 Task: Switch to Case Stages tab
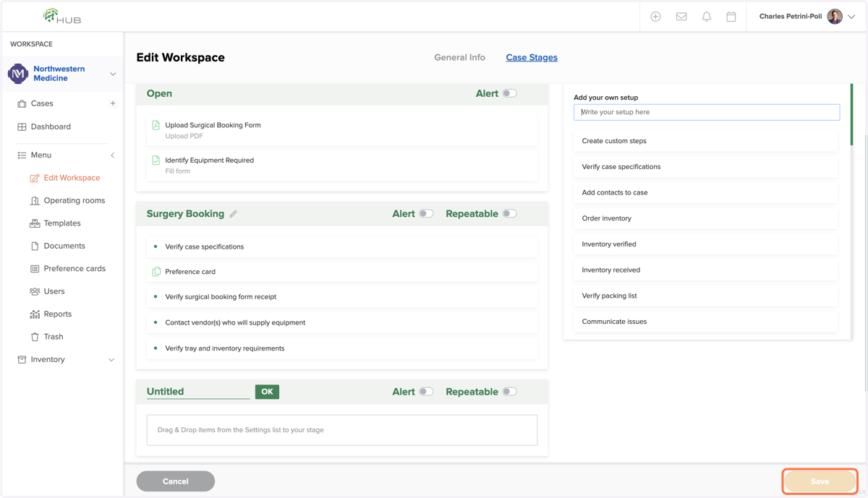tap(532, 57)
